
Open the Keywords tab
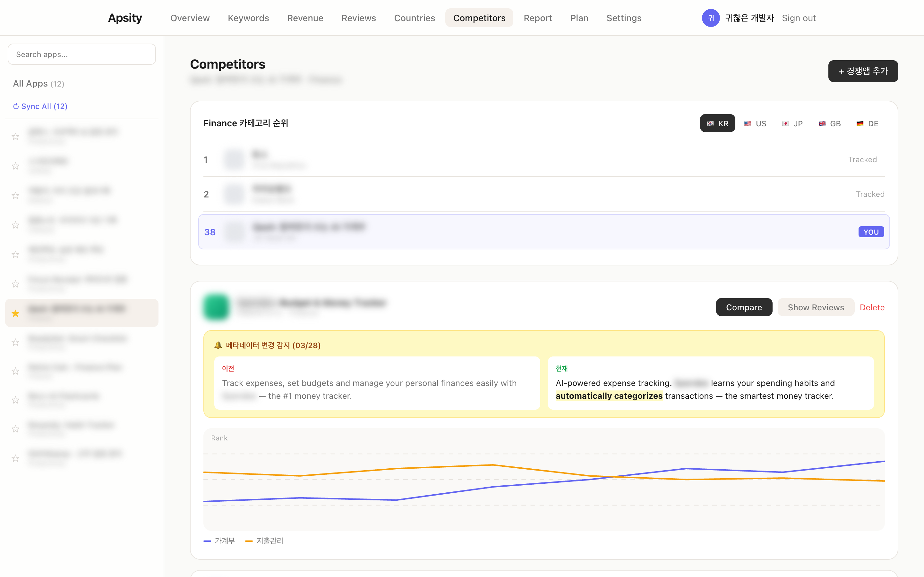(248, 18)
